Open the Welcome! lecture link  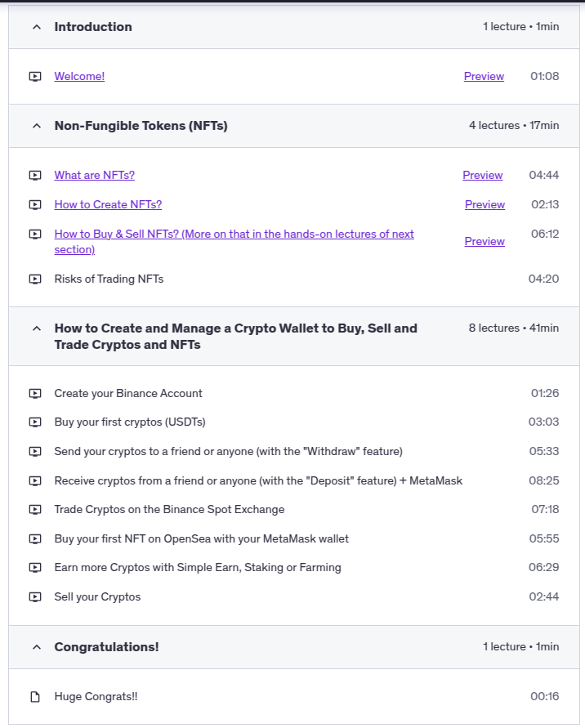[x=79, y=77]
